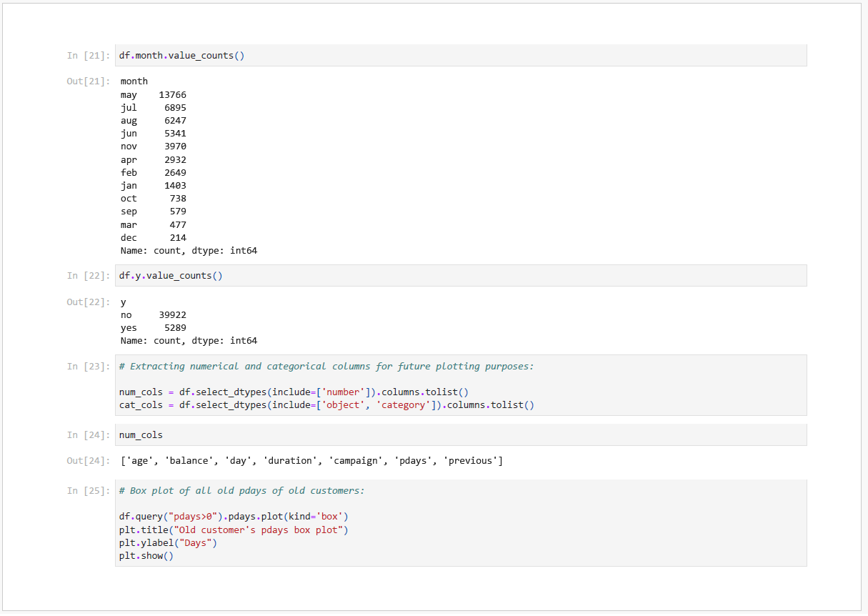Place cursor on the cat_cols assignment line
Screen dimensions: 868x616
click(x=326, y=405)
